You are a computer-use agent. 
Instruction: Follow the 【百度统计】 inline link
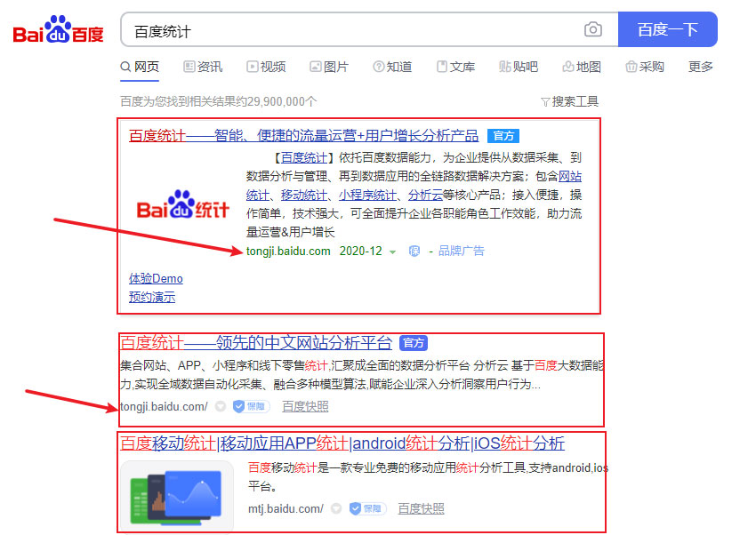point(304,157)
